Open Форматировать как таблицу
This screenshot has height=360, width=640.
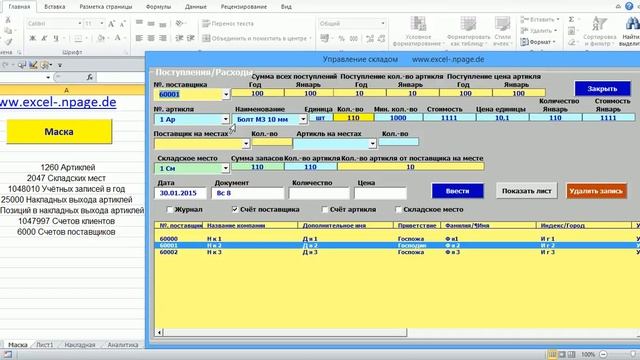click(468, 32)
